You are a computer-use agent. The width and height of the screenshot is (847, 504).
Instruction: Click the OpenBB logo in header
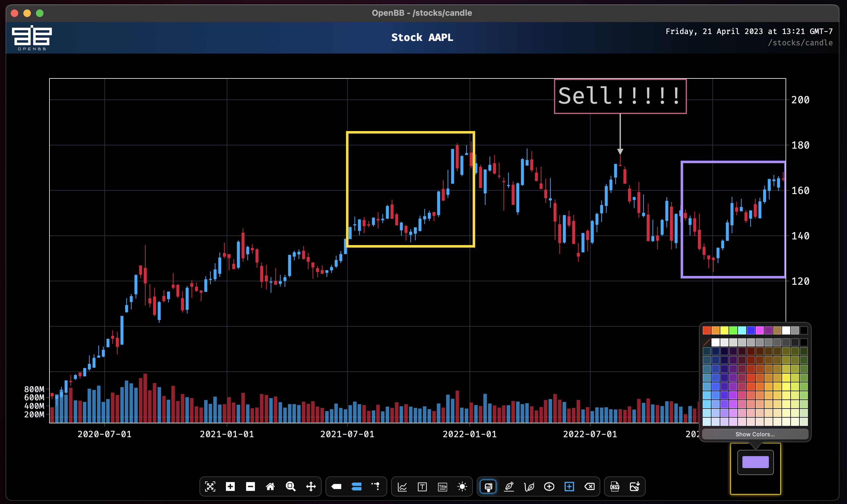point(32,38)
